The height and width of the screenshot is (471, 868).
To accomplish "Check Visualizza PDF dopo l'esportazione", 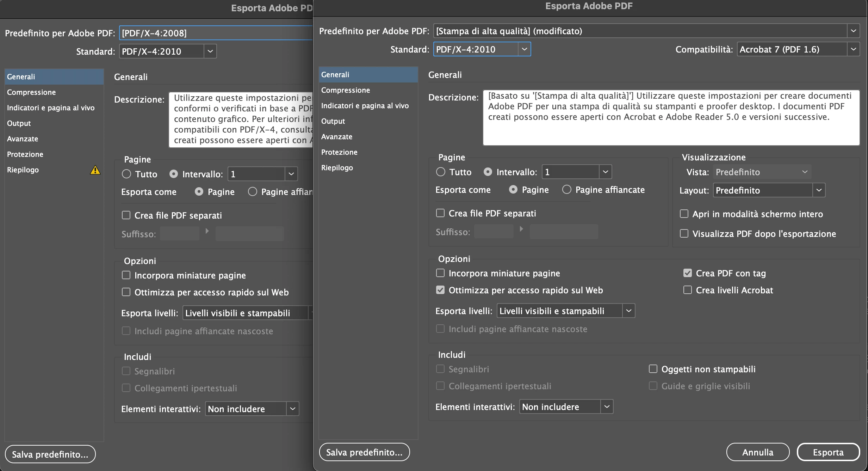I will pos(684,234).
